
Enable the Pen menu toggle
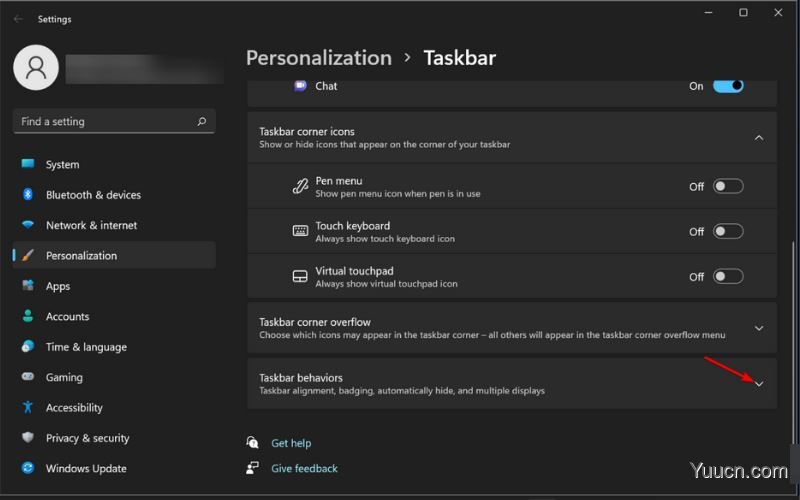(x=728, y=186)
